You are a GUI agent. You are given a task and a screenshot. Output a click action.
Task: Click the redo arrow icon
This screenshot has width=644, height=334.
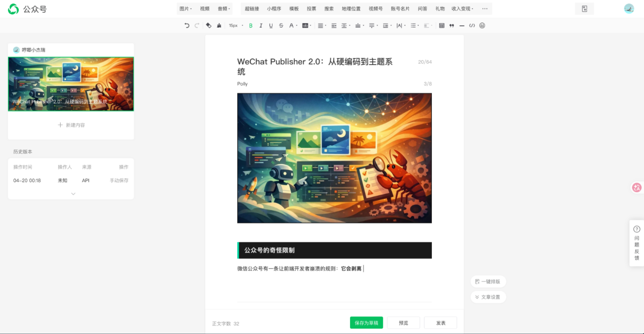(x=197, y=25)
